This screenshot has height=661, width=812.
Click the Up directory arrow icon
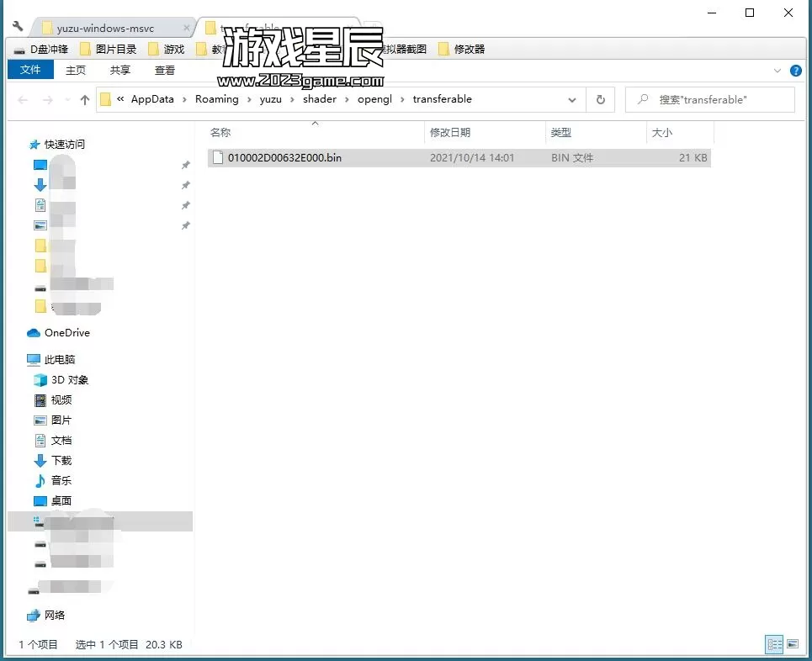pos(85,99)
